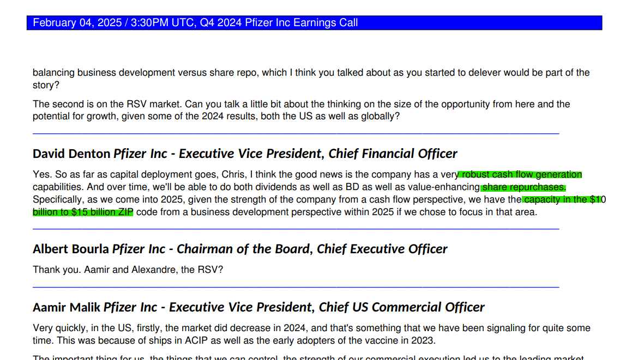Click the paragraph starting 'The second is on the RSV'

(302, 110)
